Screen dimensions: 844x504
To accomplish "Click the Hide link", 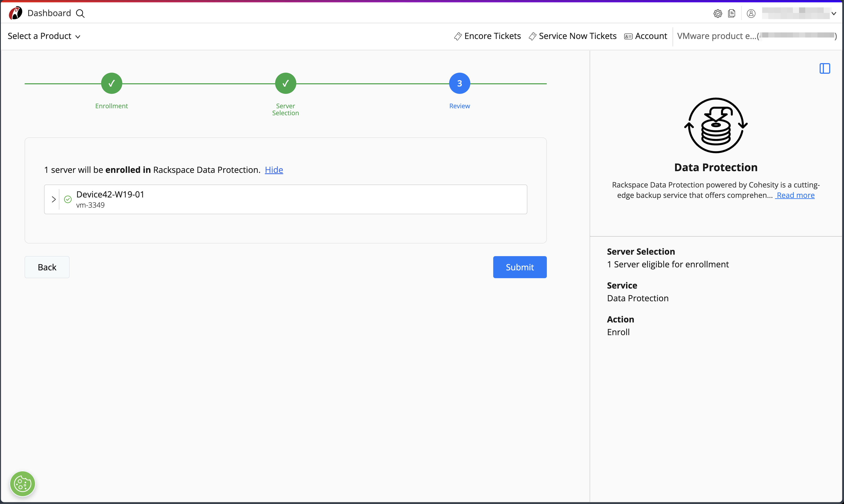I will tap(274, 170).
